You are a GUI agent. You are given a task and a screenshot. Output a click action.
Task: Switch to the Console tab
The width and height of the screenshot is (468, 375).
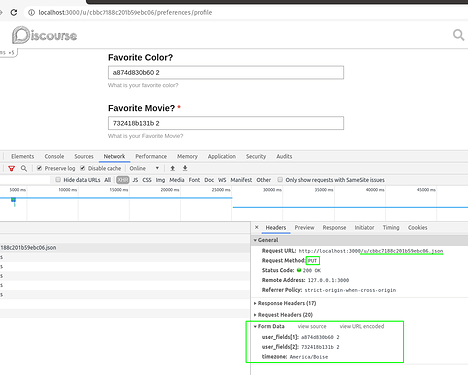pos(54,156)
